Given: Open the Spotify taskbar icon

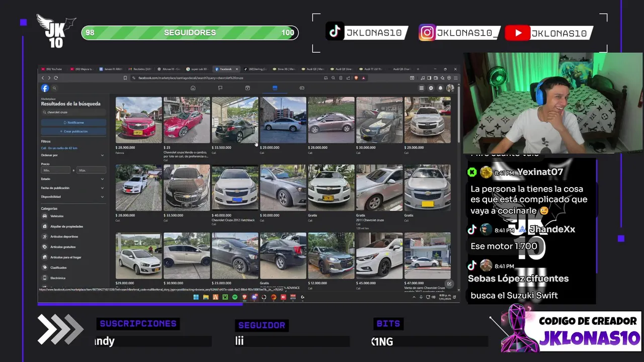Looking at the screenshot, I should (235, 297).
